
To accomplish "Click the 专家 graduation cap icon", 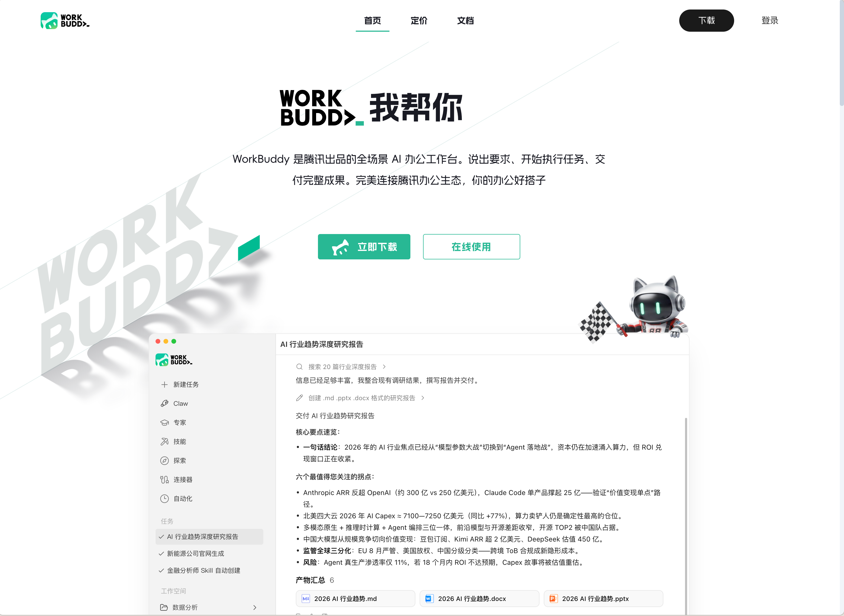I will tap(165, 422).
